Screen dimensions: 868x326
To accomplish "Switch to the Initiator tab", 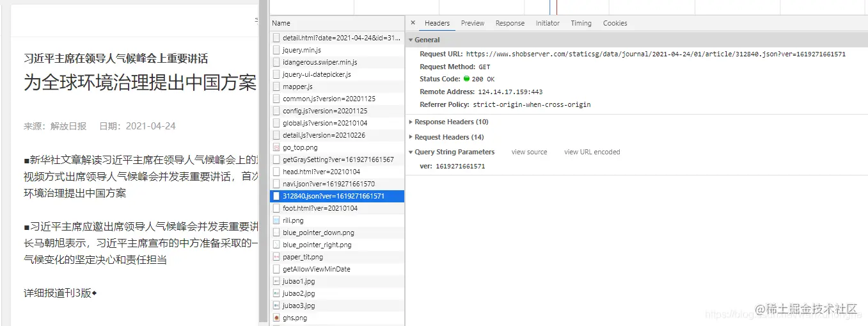I will pyautogui.click(x=548, y=23).
